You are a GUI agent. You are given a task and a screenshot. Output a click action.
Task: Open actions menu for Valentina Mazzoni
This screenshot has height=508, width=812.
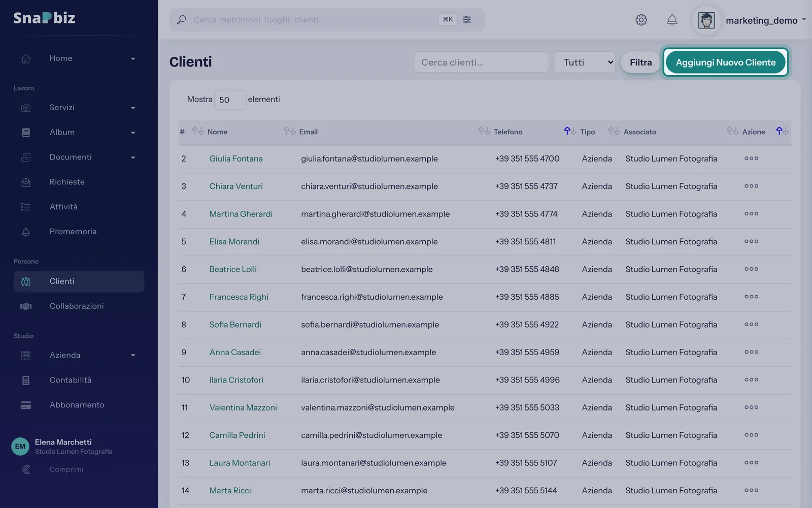tap(751, 407)
